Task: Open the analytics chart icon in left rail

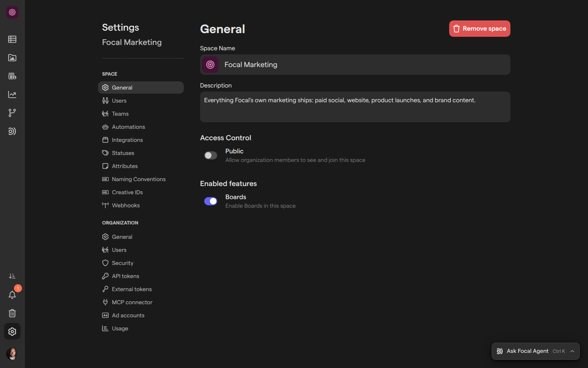Action: pos(12,94)
